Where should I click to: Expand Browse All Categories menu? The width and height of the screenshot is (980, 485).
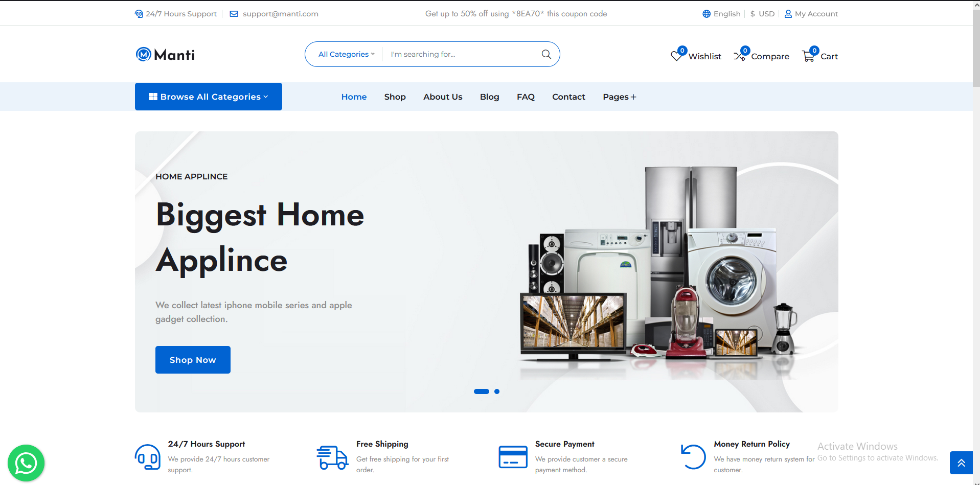(209, 97)
